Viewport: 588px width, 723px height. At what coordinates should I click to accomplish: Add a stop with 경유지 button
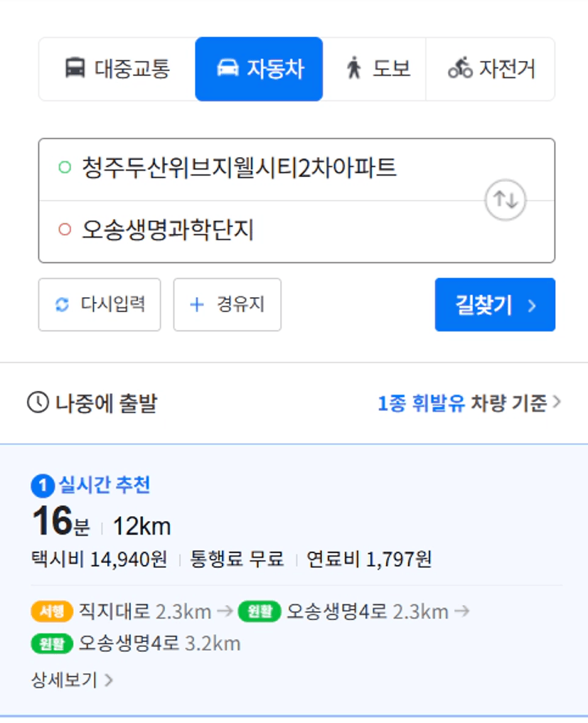point(228,304)
